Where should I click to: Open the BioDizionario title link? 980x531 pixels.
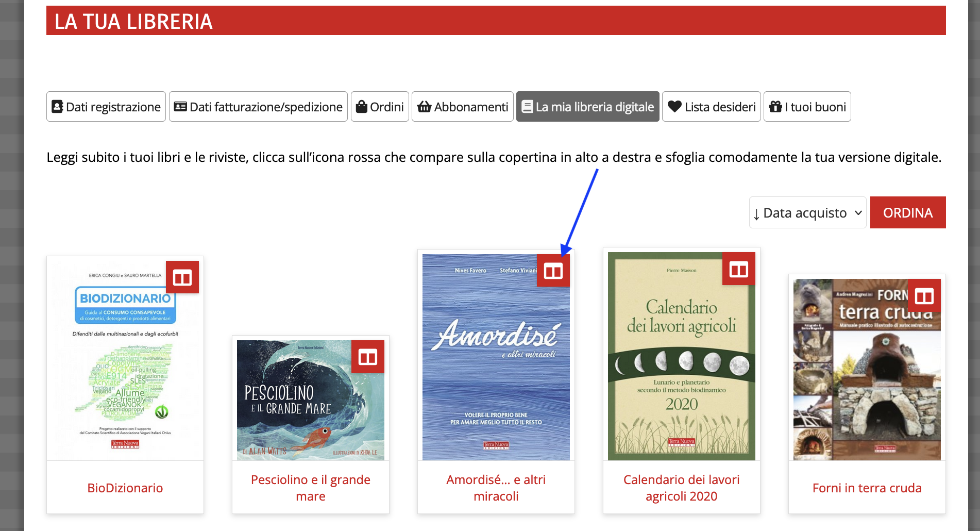pyautogui.click(x=125, y=488)
